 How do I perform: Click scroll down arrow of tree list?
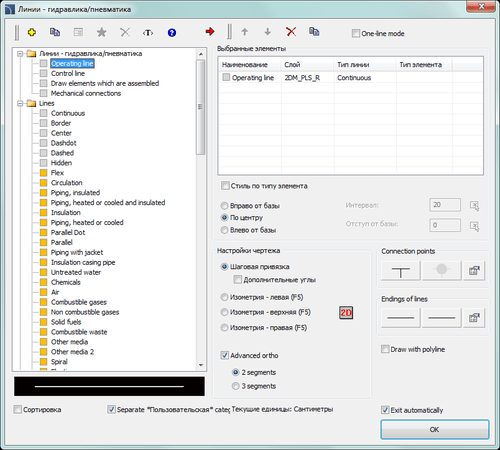point(201,365)
